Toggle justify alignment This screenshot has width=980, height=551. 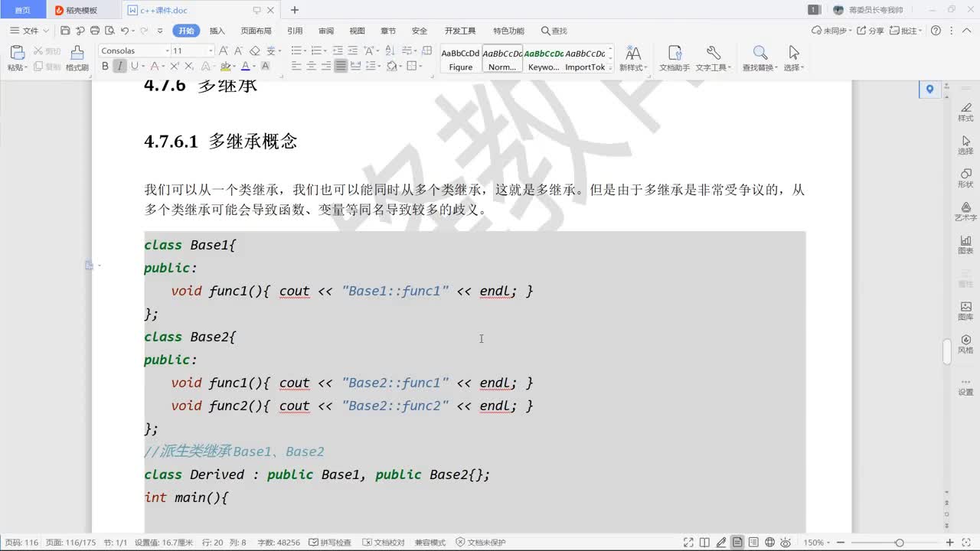[341, 67]
